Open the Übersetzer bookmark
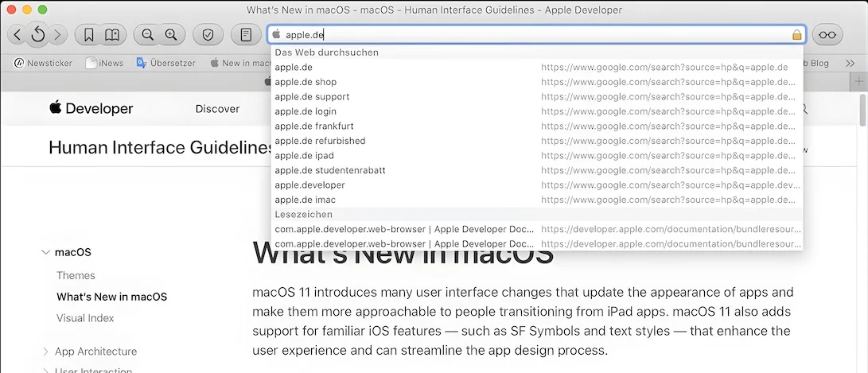This screenshot has width=868, height=373. pyautogui.click(x=166, y=63)
